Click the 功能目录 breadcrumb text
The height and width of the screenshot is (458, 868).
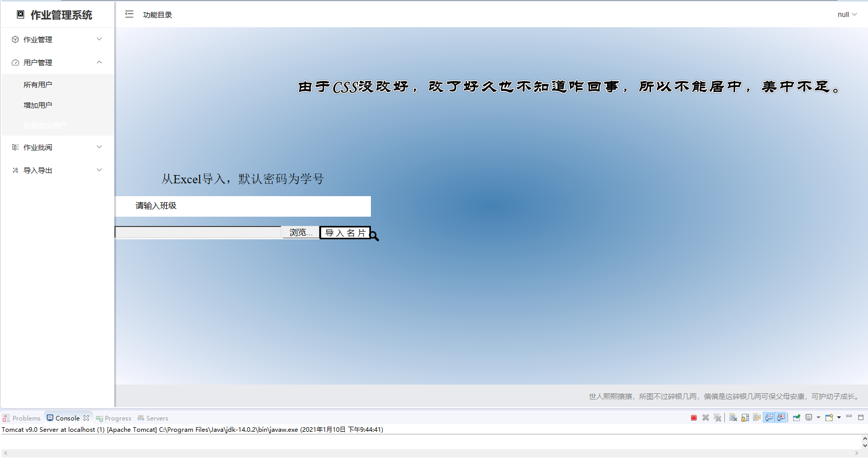(157, 15)
